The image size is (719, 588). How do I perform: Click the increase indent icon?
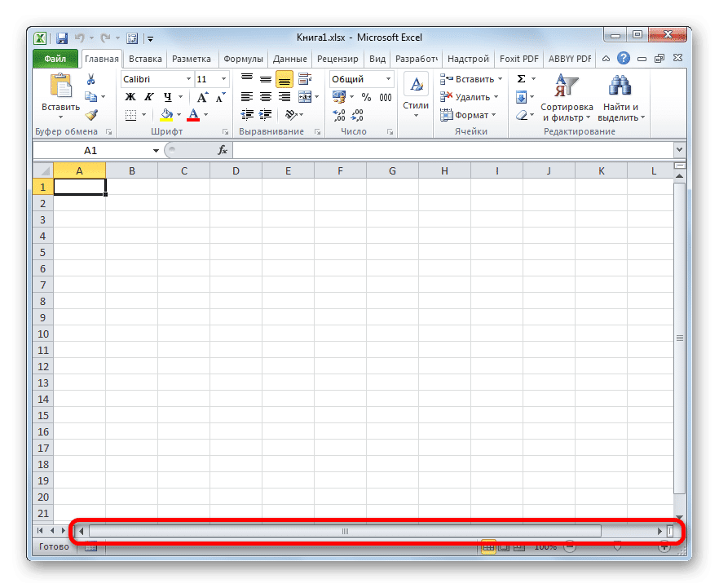coord(266,115)
